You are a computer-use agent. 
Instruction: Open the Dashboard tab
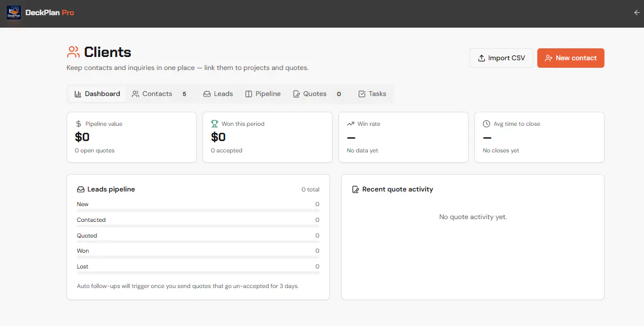pos(97,94)
